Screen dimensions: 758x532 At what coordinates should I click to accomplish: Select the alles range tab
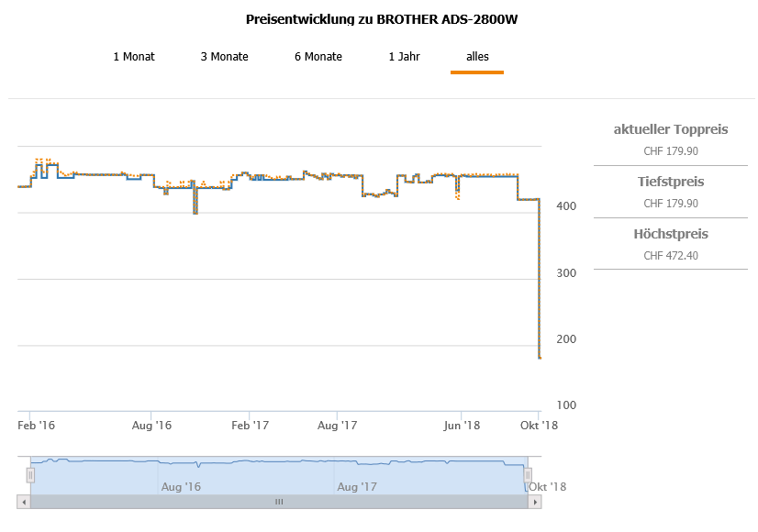(x=477, y=57)
